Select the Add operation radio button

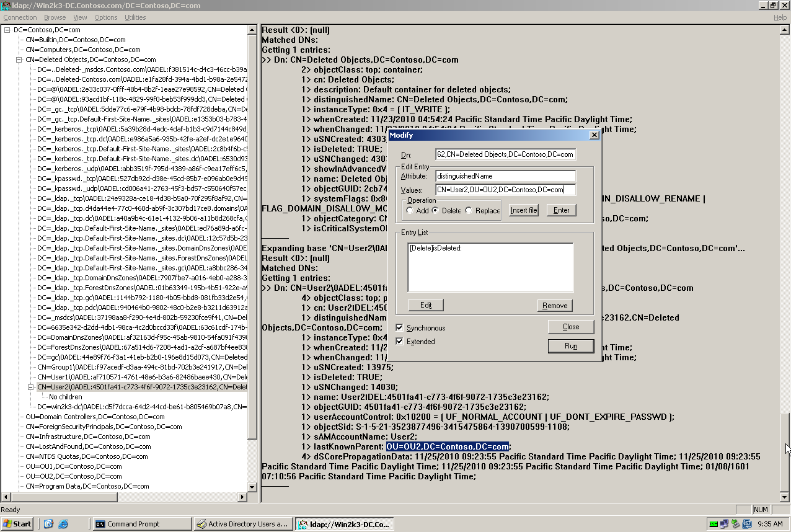(x=410, y=211)
